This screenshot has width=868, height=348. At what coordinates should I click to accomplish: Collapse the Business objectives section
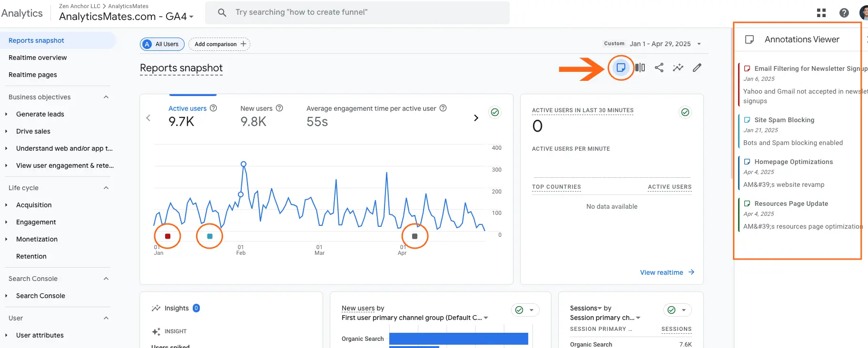pyautogui.click(x=106, y=97)
